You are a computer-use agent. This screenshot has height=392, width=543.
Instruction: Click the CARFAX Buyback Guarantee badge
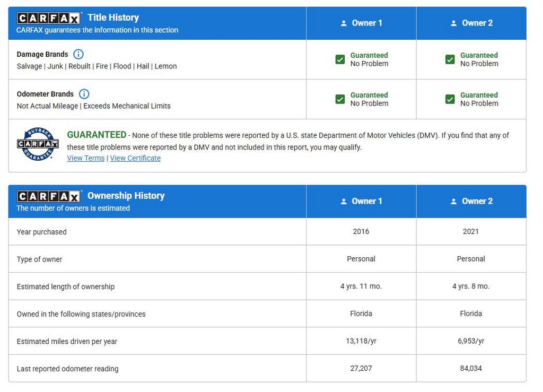pos(38,144)
